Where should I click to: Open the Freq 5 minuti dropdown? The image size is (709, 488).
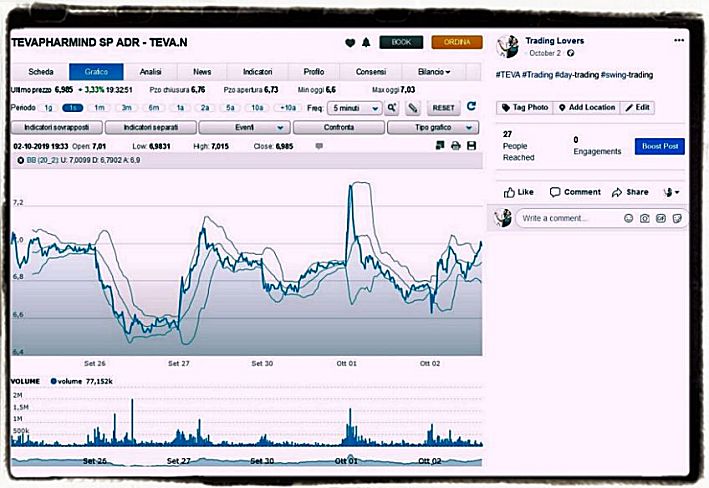(x=354, y=108)
